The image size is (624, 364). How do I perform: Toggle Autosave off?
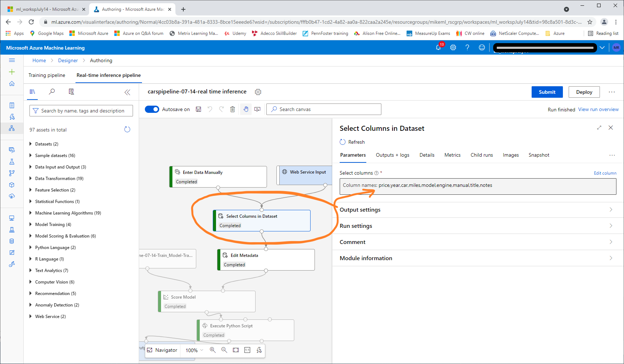coord(152,109)
